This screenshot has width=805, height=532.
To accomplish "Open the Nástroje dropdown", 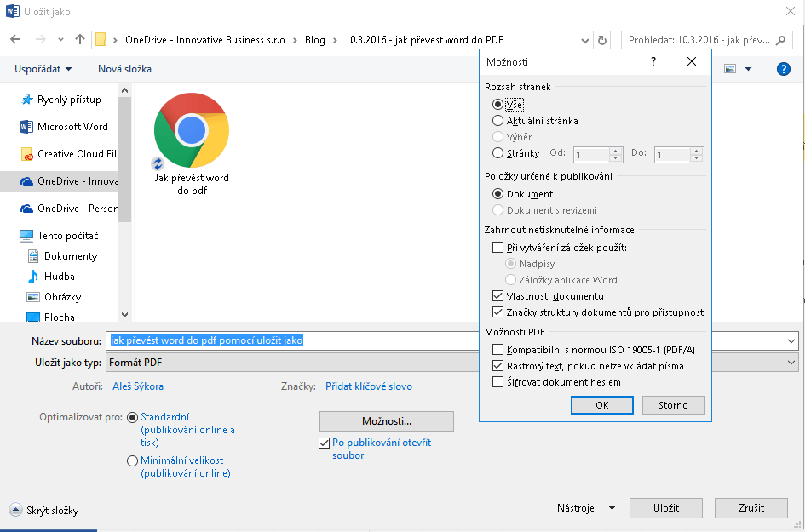I will click(586, 508).
